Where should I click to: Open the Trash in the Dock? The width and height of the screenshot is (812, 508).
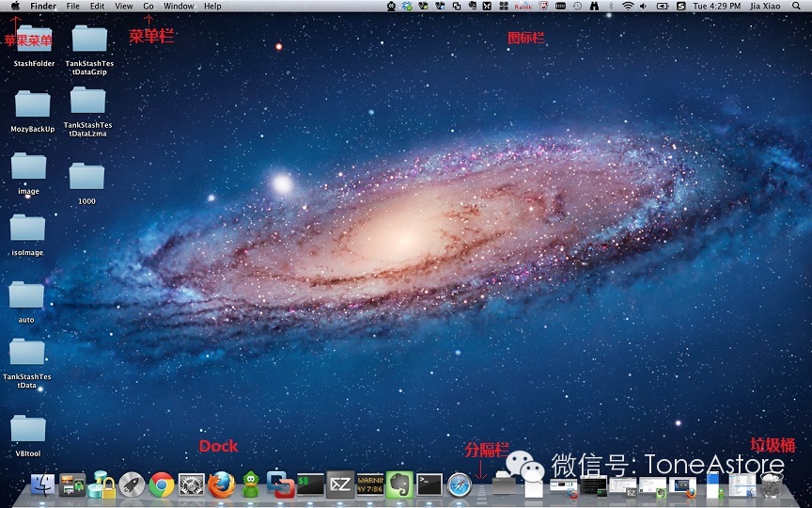click(772, 484)
